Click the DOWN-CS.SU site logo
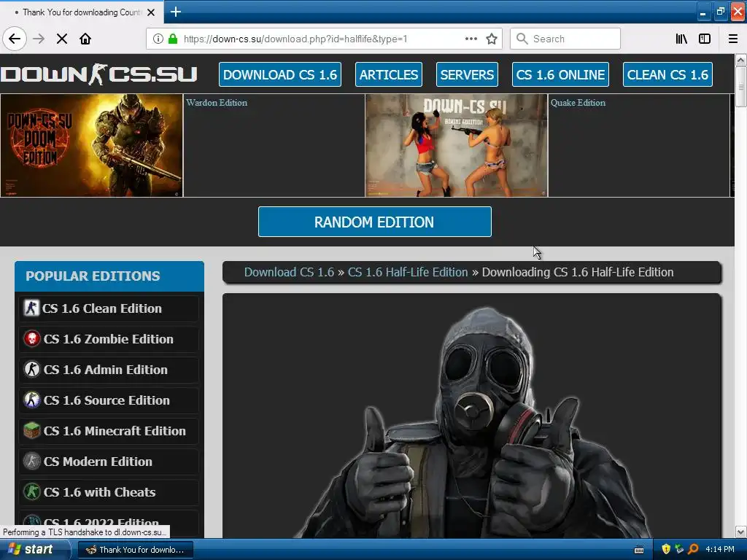 coord(99,74)
